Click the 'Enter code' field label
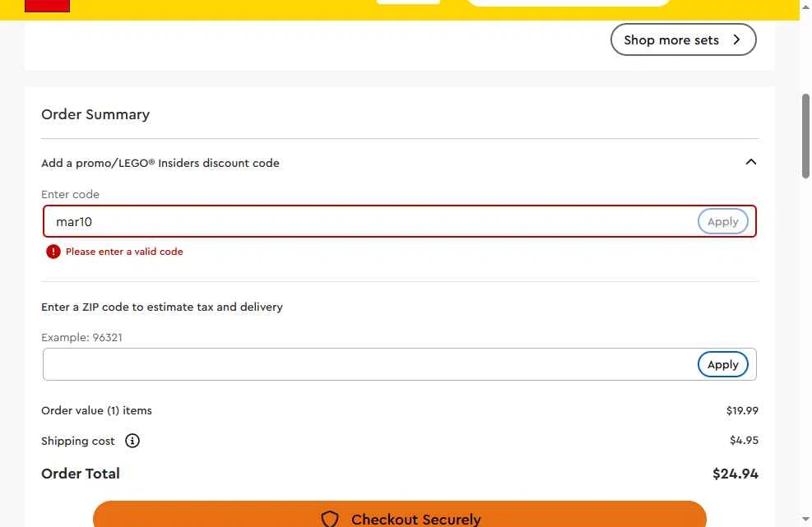 [x=71, y=195]
